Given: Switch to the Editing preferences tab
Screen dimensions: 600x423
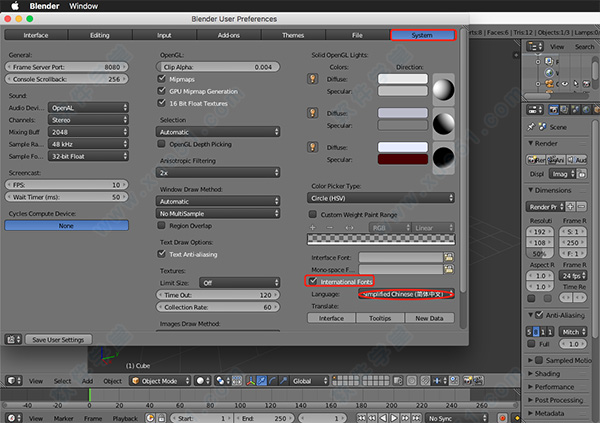Looking at the screenshot, I should (x=100, y=35).
